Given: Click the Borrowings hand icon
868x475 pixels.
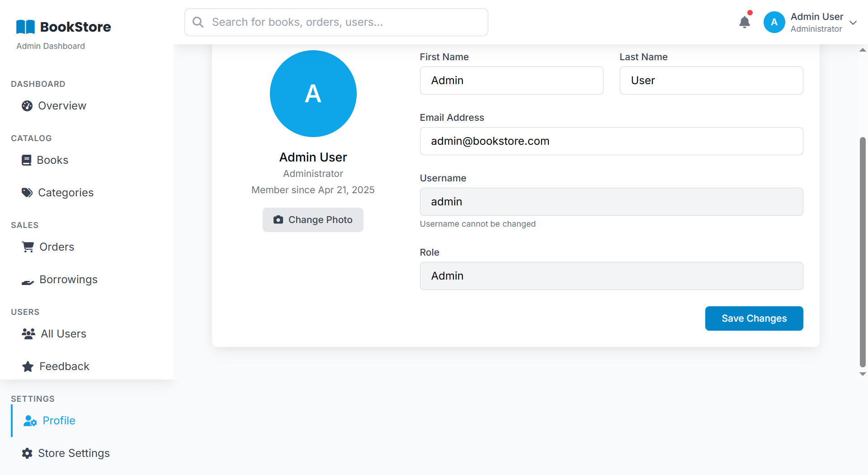Looking at the screenshot, I should coord(28,280).
